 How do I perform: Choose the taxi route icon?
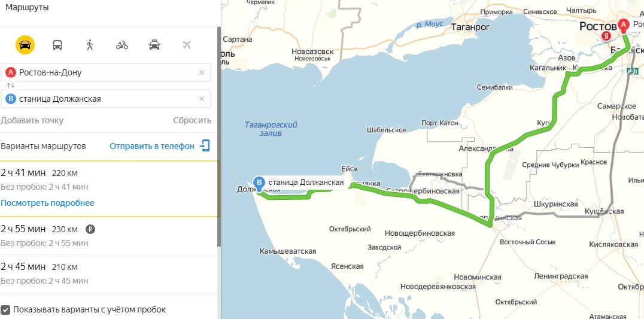point(154,45)
